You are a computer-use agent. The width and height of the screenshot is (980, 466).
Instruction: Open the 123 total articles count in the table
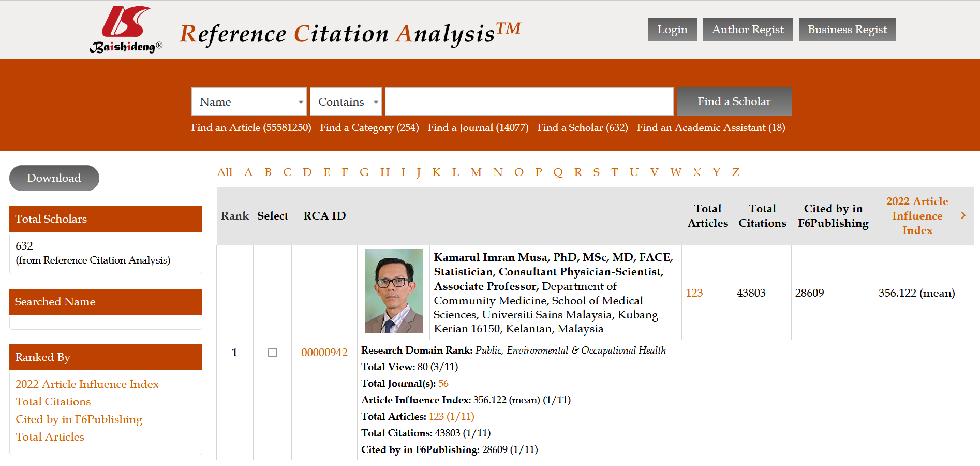pyautogui.click(x=694, y=293)
